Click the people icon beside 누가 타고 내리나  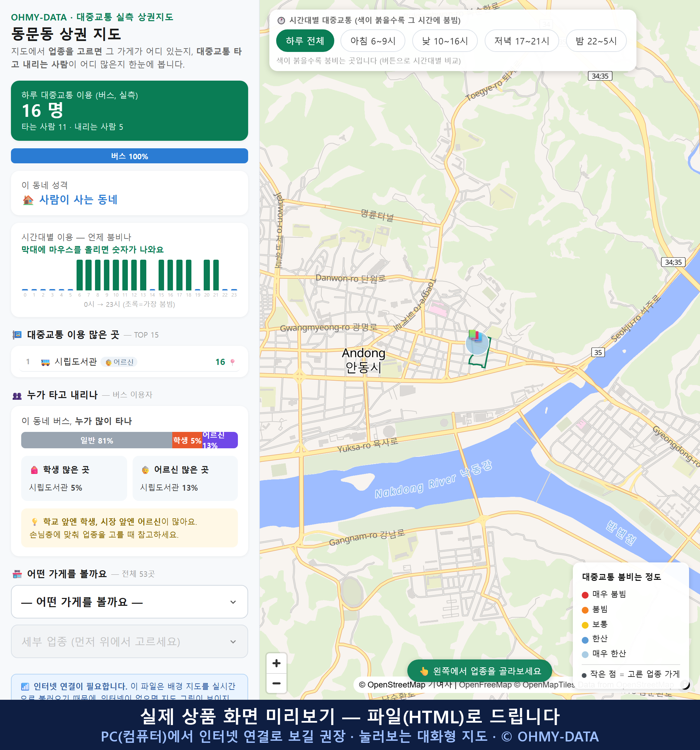pos(17,396)
